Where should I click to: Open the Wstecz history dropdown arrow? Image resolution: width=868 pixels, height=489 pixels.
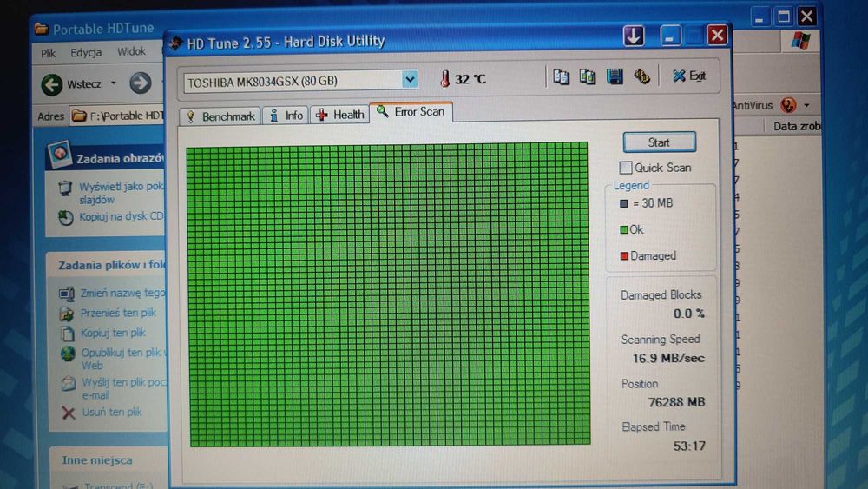114,83
